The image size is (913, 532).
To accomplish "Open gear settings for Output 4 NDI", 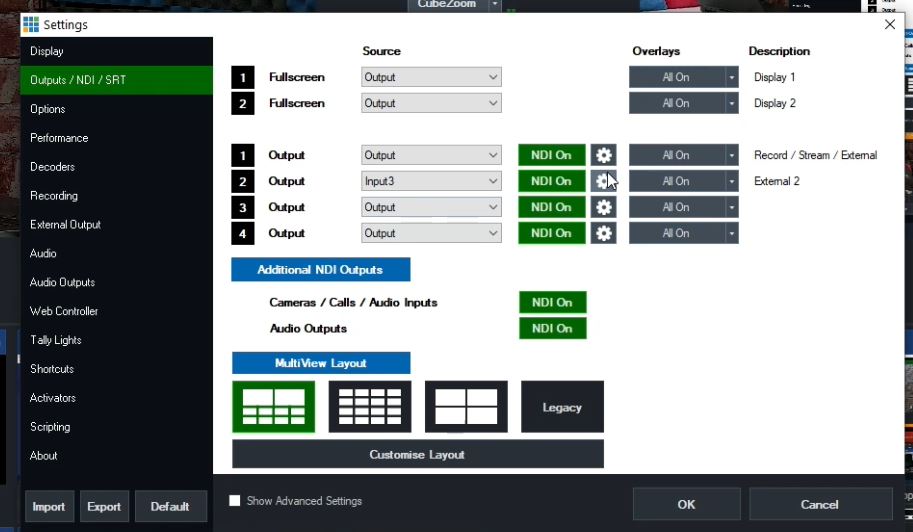I will coord(603,233).
